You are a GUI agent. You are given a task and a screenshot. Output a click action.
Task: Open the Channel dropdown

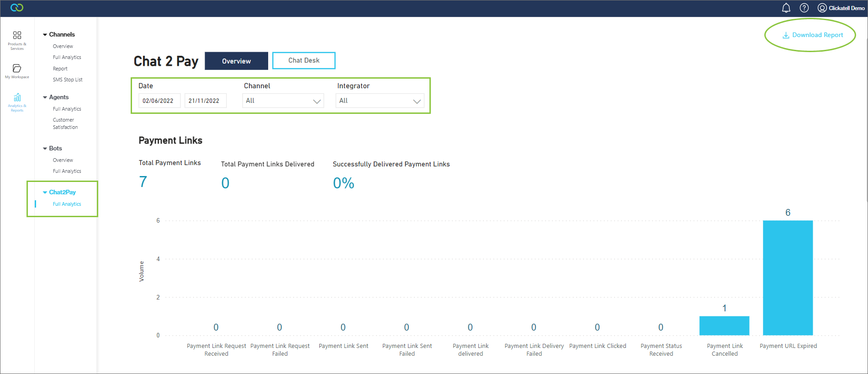coord(283,101)
